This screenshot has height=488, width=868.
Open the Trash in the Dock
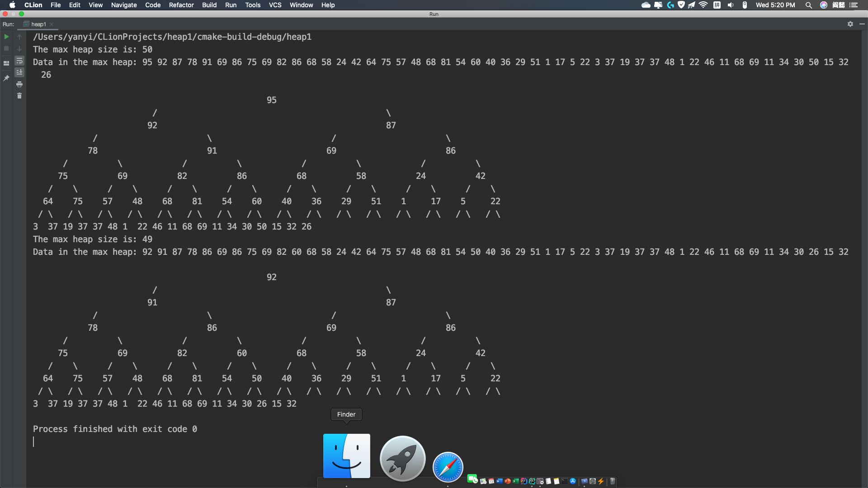click(x=613, y=481)
